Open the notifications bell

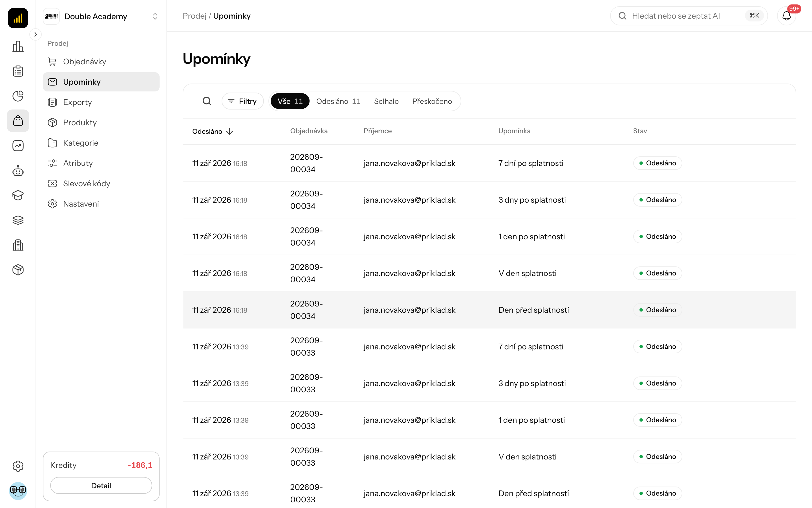[787, 16]
